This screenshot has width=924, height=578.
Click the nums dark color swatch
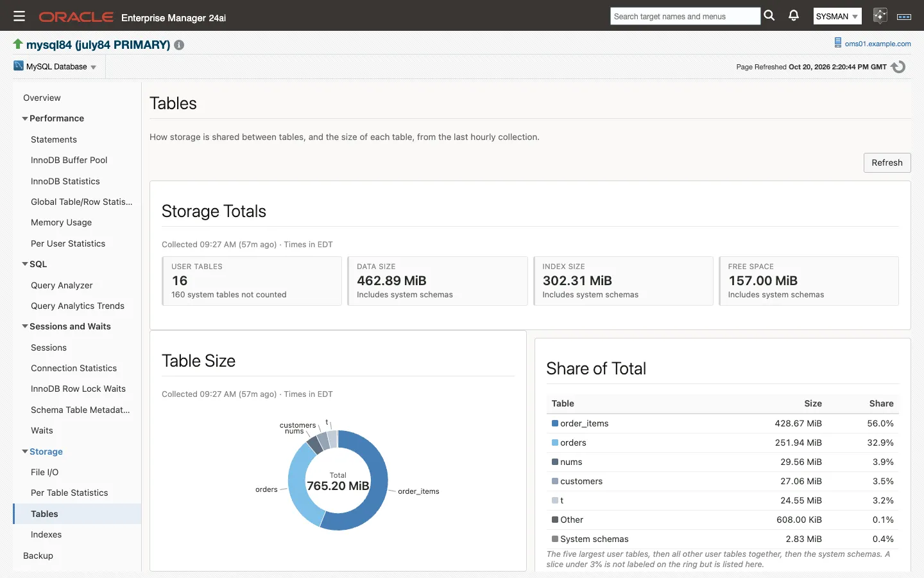click(555, 462)
